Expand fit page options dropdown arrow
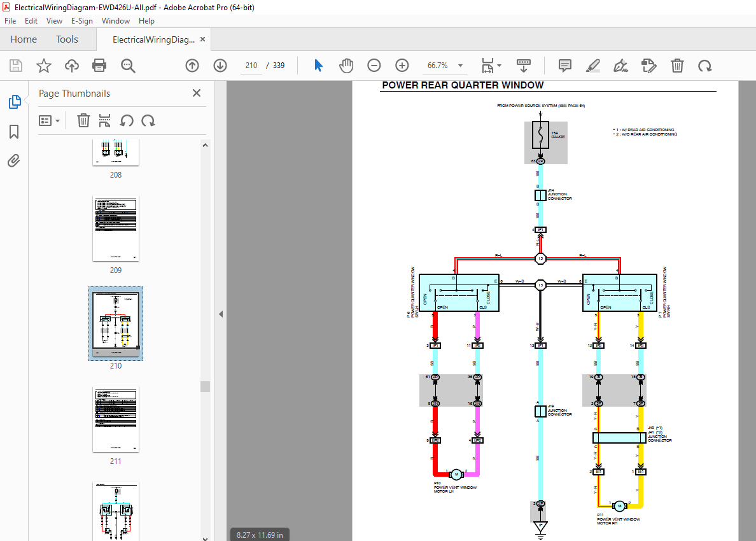The height and width of the screenshot is (541, 756). point(499,66)
